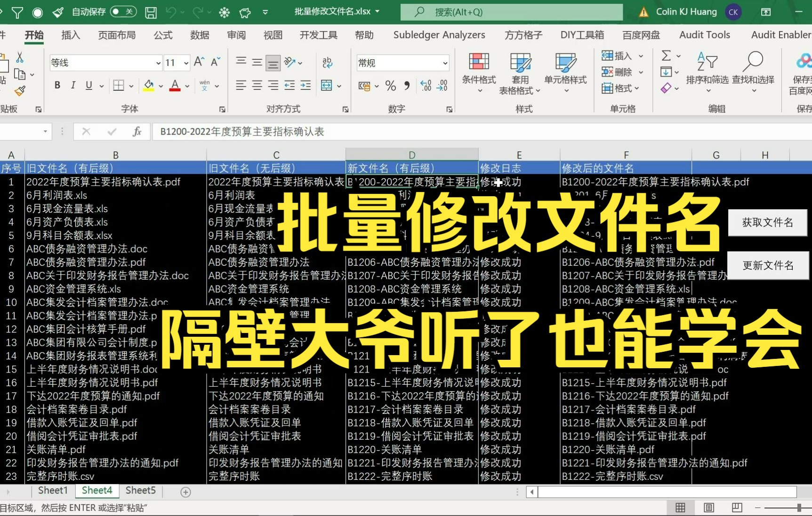Center text horizontally
This screenshot has height=516, width=812.
257,85
